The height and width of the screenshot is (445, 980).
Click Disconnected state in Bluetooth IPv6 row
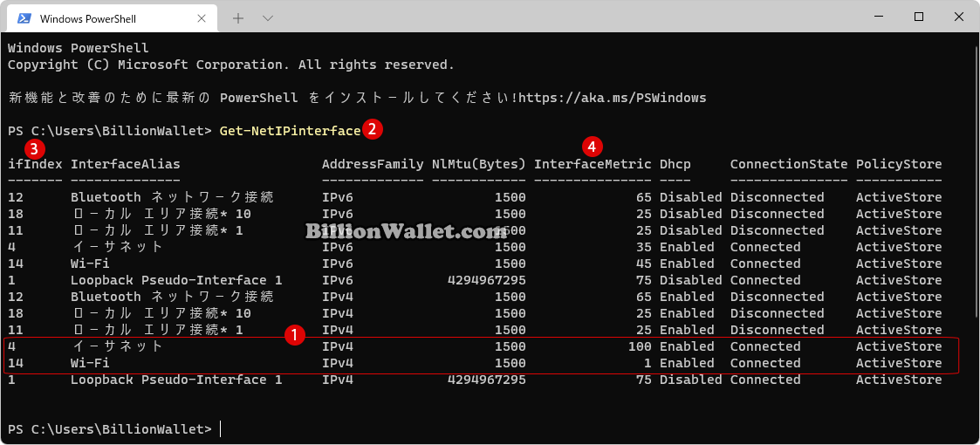pos(777,197)
